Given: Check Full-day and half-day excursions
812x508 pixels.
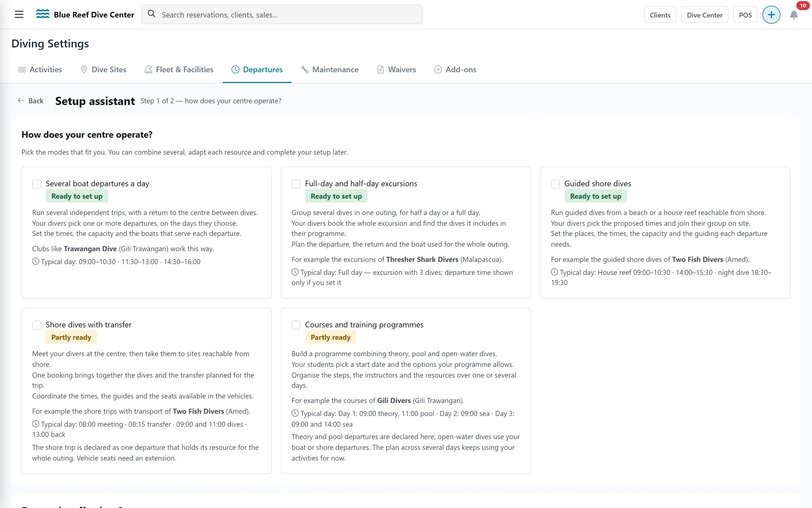Looking at the screenshot, I should coord(296,184).
